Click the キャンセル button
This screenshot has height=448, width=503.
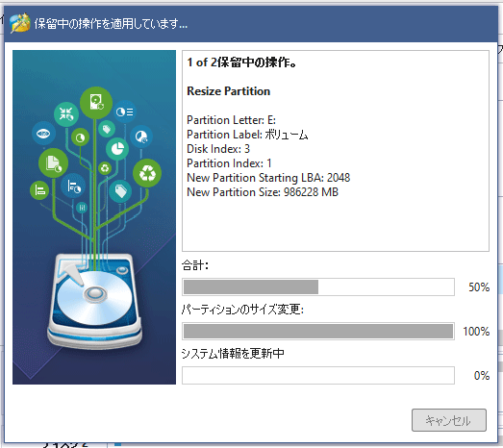tap(449, 420)
